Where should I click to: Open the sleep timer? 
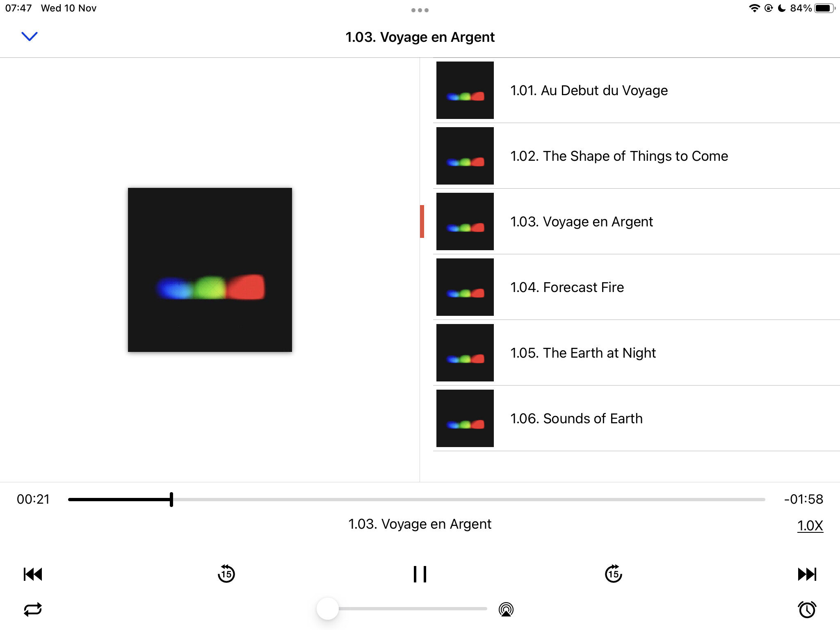807,609
